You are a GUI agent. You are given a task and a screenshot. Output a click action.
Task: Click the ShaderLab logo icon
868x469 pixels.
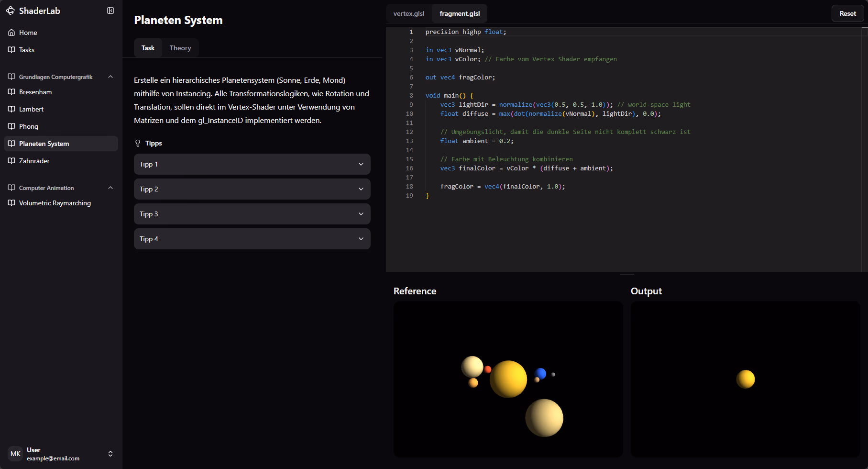[11, 11]
